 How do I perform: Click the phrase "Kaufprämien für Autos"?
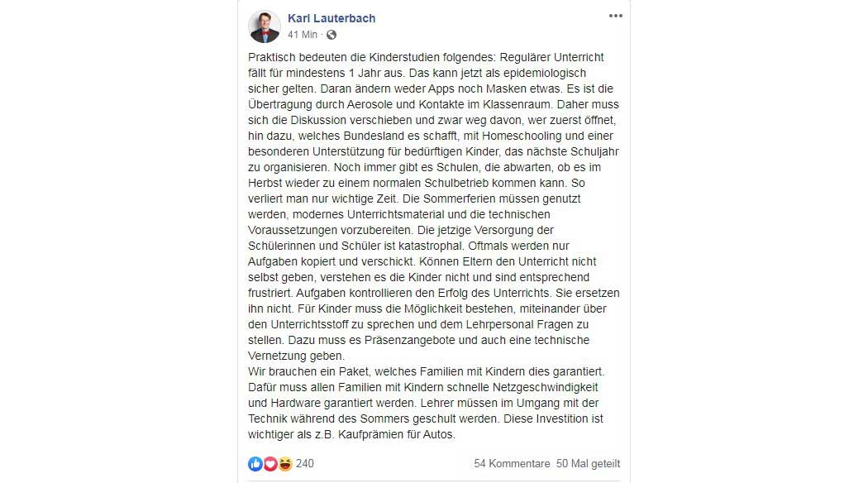pyautogui.click(x=396, y=435)
